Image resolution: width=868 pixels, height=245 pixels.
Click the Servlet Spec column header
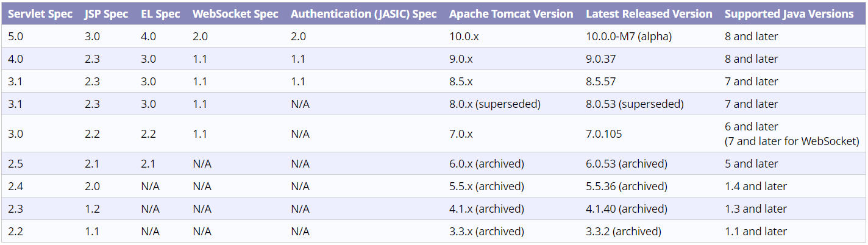point(40,13)
